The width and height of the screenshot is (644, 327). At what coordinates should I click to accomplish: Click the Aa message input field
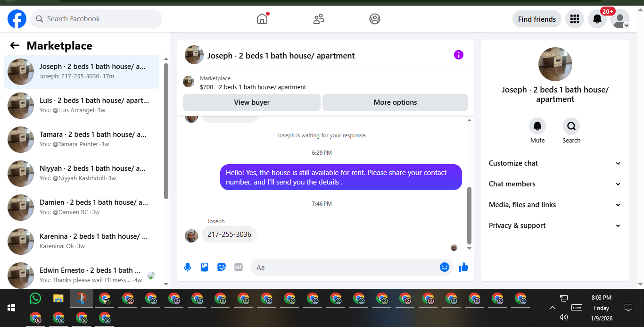coord(345,267)
